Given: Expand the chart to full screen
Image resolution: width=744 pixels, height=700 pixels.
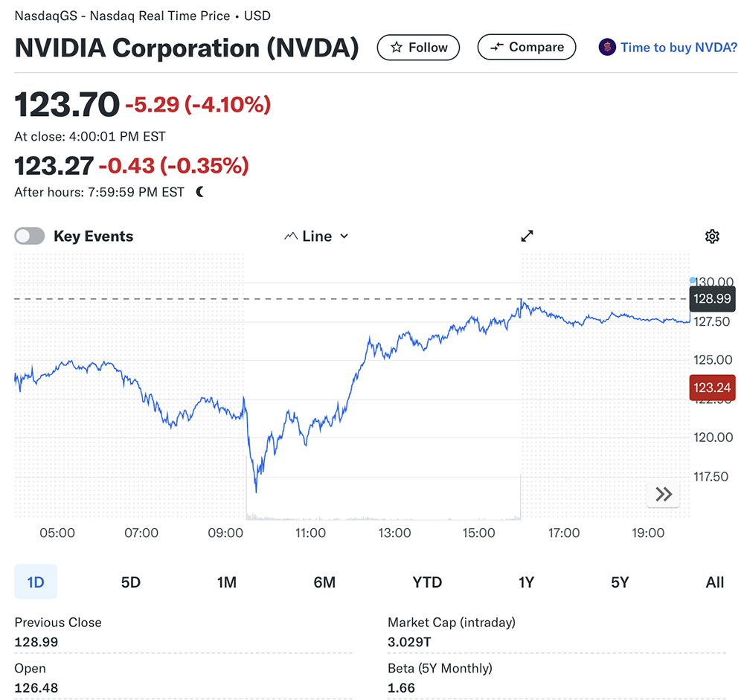Looking at the screenshot, I should tap(527, 236).
